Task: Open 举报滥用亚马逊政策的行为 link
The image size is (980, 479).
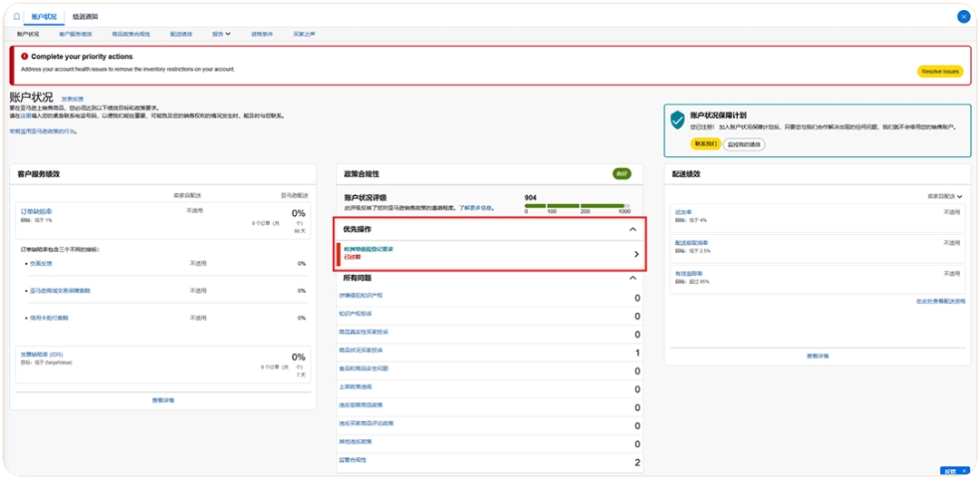Action: (x=44, y=132)
